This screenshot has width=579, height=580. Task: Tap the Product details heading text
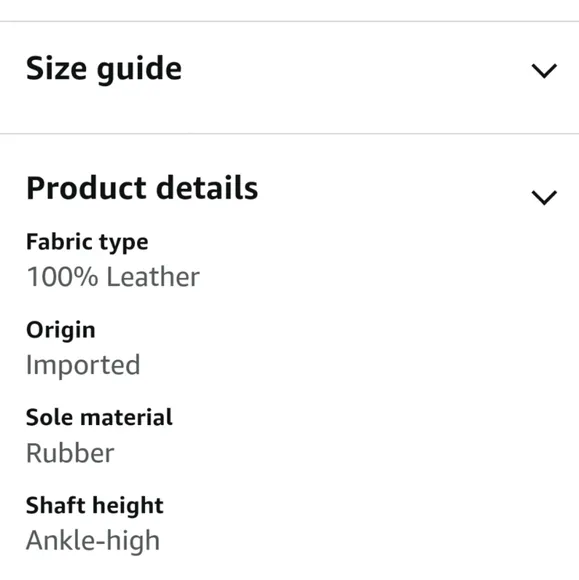pyautogui.click(x=142, y=188)
